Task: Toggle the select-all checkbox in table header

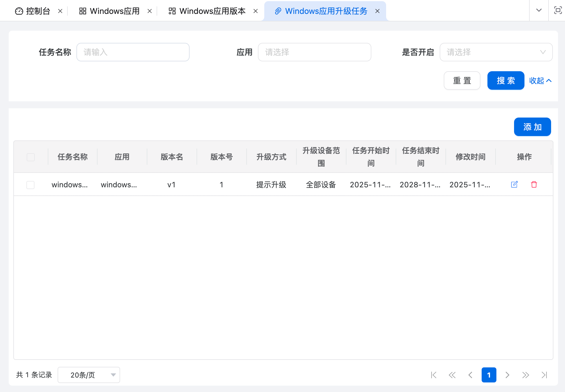Action: pyautogui.click(x=31, y=157)
